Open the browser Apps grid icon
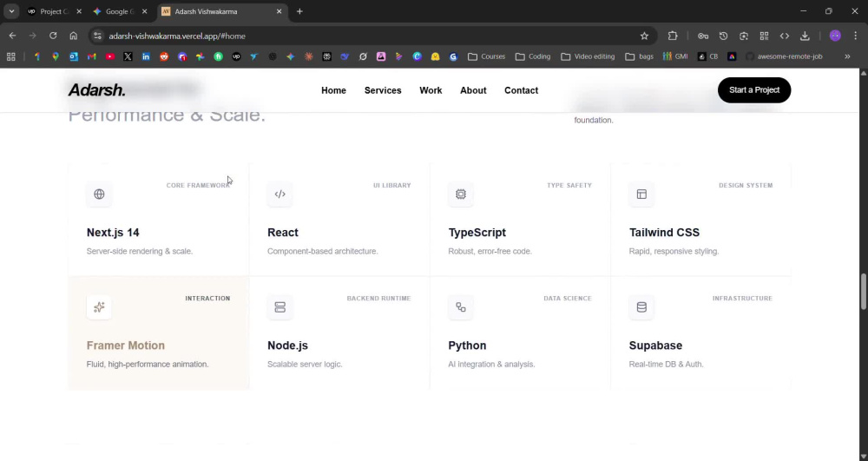The height and width of the screenshot is (461, 868). pyautogui.click(x=11, y=56)
